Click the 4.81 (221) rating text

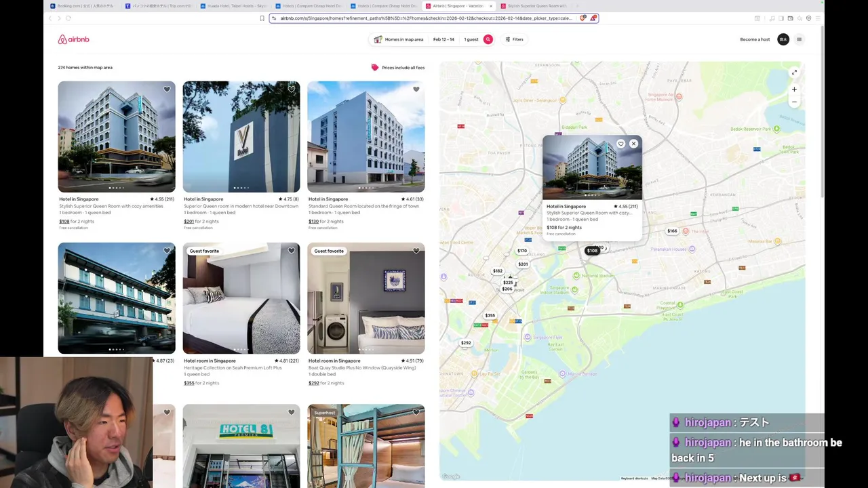tap(286, 361)
